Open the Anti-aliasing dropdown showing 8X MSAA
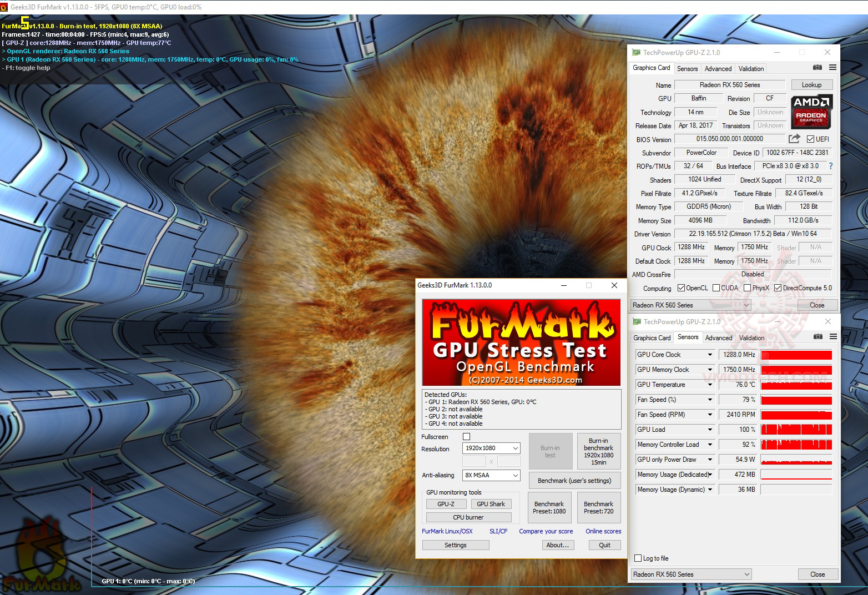The image size is (868, 595). click(491, 475)
